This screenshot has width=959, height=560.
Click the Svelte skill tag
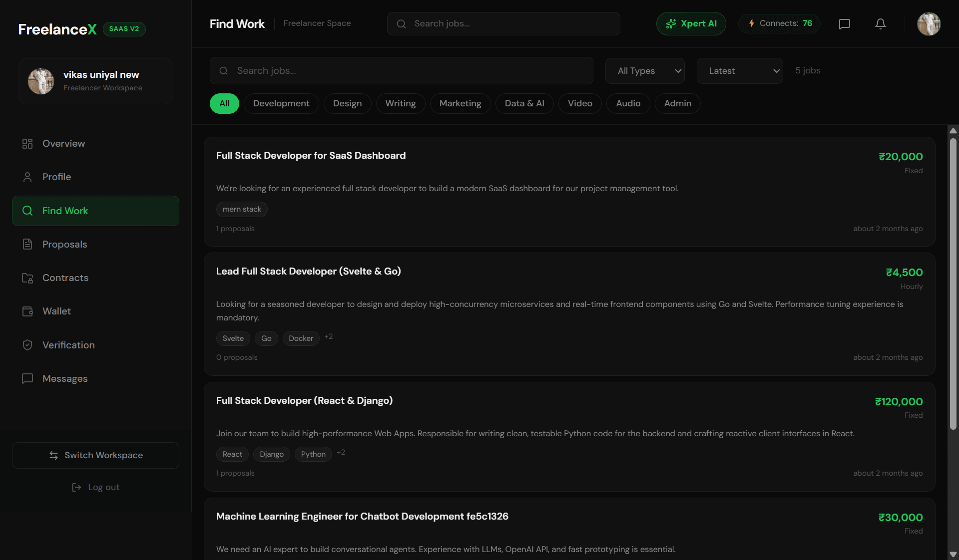[233, 338]
